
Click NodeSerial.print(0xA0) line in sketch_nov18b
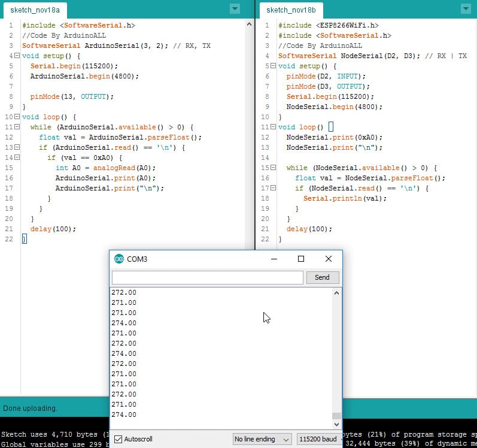pyautogui.click(x=334, y=137)
